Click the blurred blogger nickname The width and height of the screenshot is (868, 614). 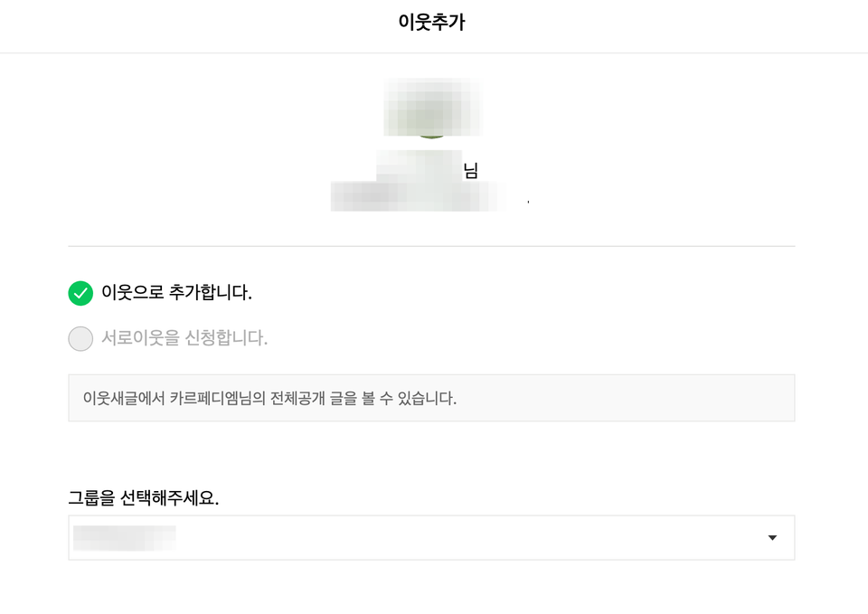click(419, 166)
